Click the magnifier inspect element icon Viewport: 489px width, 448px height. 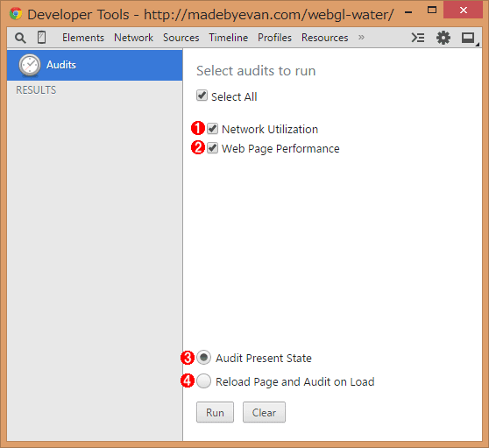[20, 38]
